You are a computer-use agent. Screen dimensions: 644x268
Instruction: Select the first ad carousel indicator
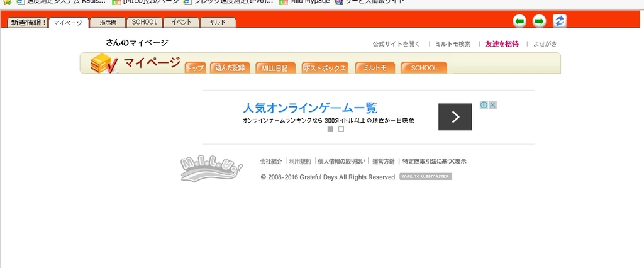click(330, 130)
